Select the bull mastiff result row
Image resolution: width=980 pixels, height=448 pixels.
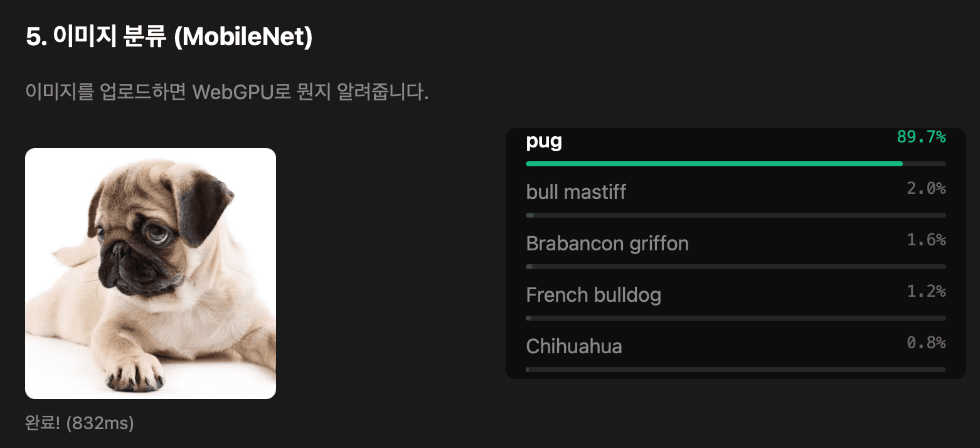575,193
